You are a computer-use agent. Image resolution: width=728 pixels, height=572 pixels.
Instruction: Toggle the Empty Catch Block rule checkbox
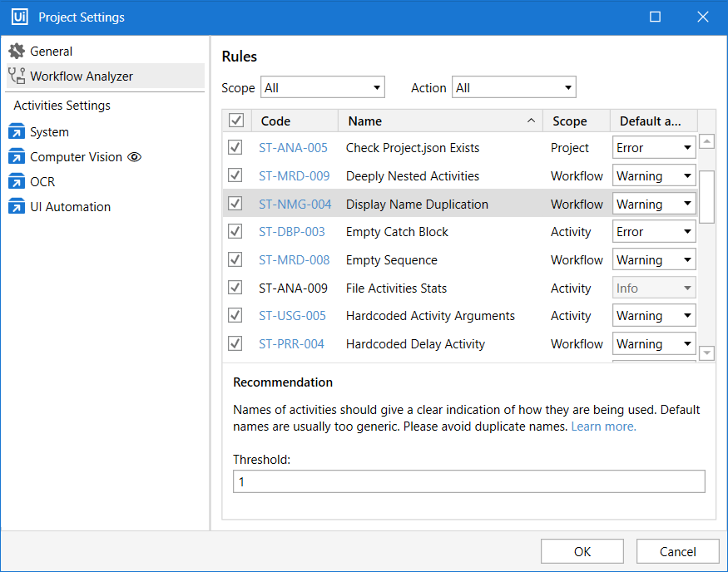235,232
